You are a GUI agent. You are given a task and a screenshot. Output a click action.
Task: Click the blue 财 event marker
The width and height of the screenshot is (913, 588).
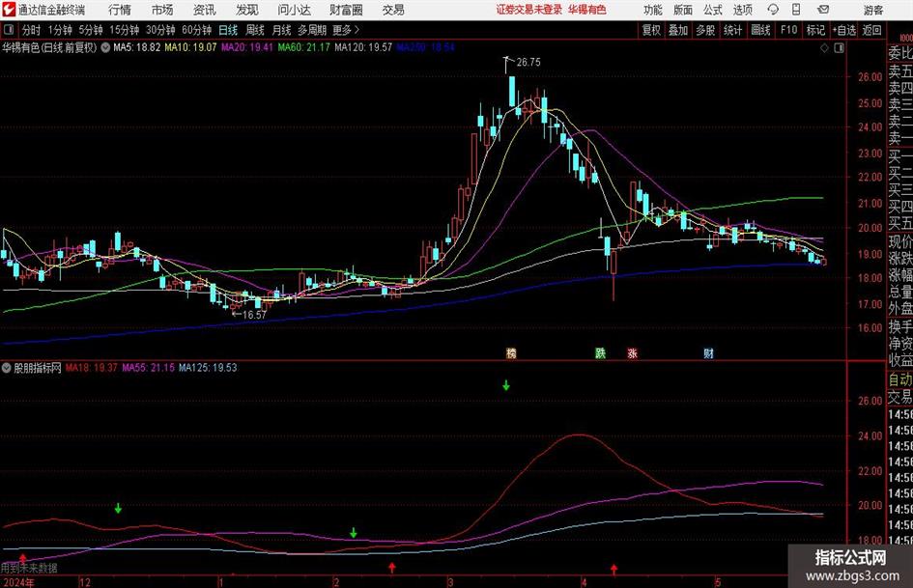point(708,352)
